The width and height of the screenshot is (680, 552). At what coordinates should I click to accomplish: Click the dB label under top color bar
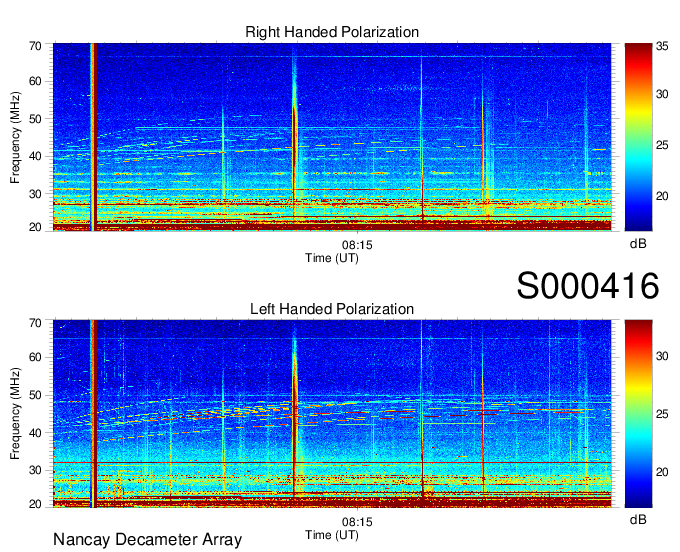pyautogui.click(x=638, y=244)
